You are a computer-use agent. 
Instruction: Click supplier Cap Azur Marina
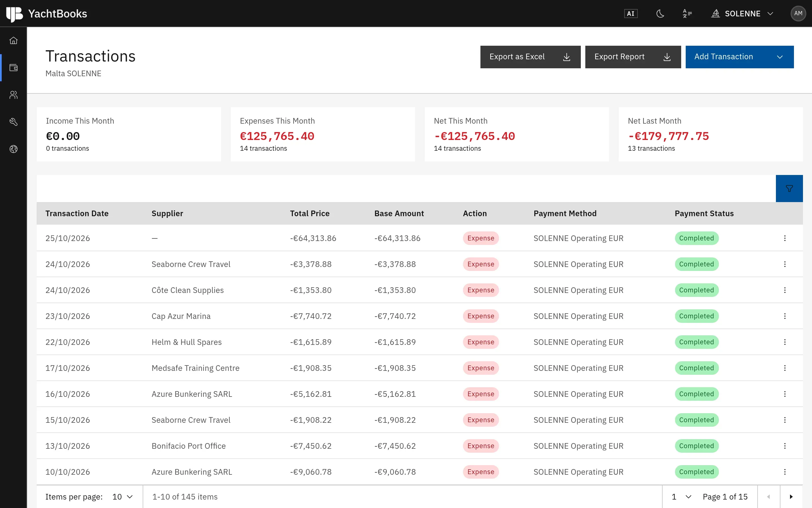181,316
